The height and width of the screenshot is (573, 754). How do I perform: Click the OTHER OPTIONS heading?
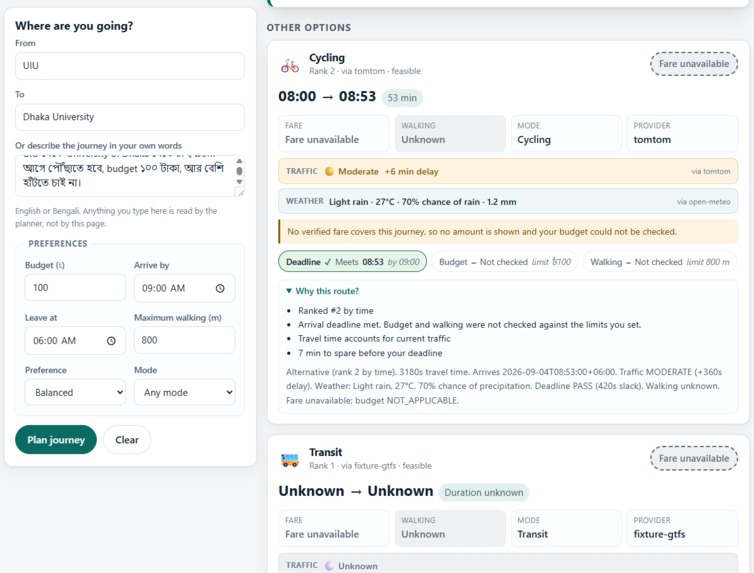point(309,28)
